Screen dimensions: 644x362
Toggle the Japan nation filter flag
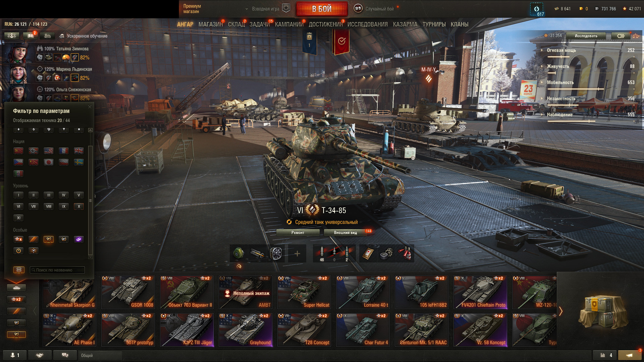(x=49, y=162)
